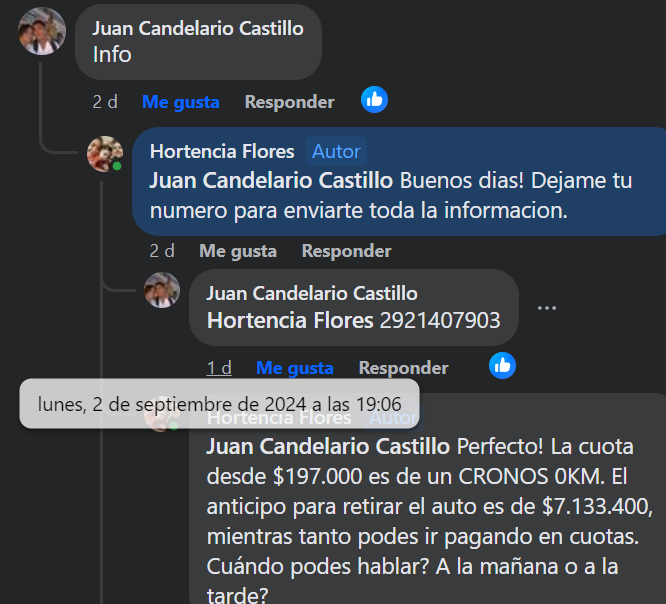666x604 pixels.
Task: Open Juan Candelario Castillo's top profile picture
Action: click(x=42, y=31)
